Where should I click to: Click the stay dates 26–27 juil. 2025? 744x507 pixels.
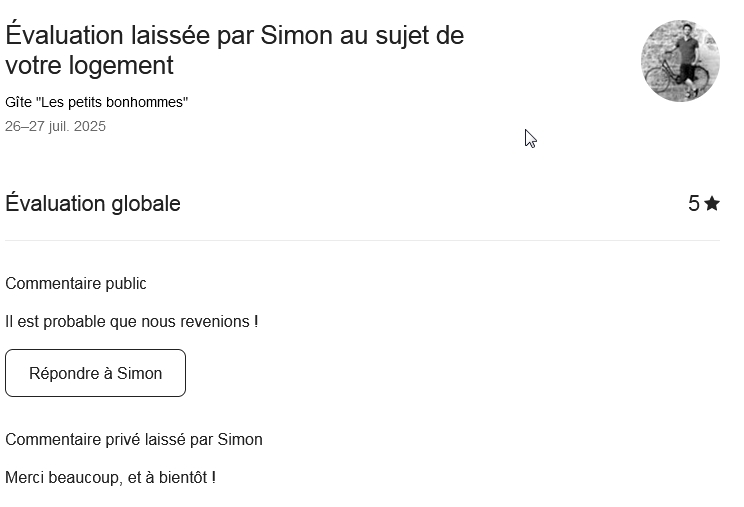pyautogui.click(x=55, y=126)
